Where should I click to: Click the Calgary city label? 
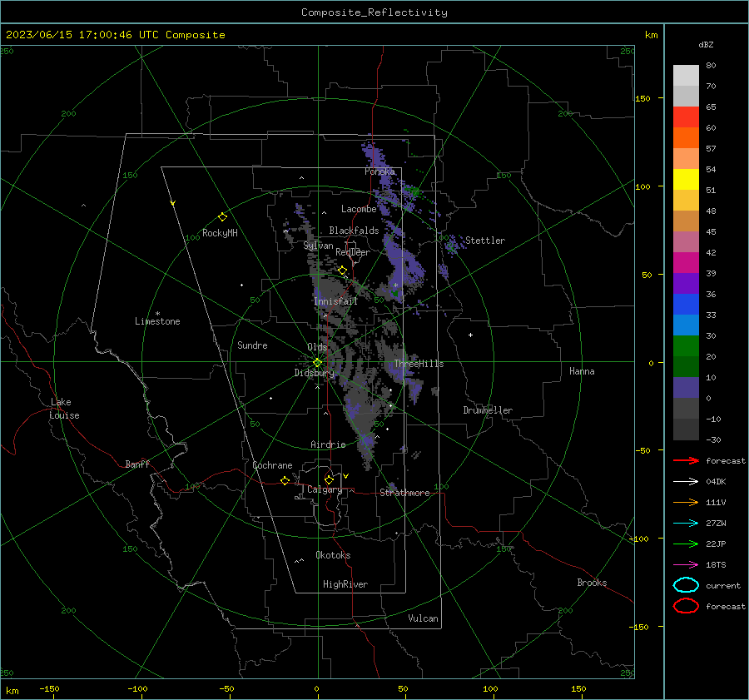point(325,489)
